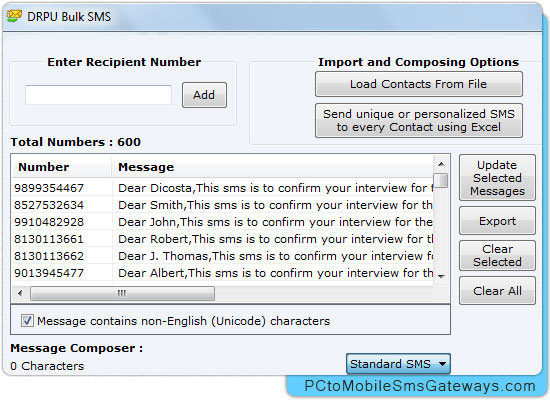Click the horizontal scrollbar thumb
This screenshot has height=400, width=550.
(x=122, y=293)
